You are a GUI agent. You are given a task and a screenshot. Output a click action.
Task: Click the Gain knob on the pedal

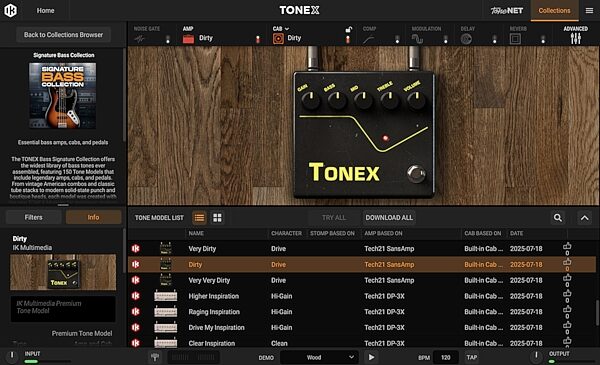coord(310,100)
